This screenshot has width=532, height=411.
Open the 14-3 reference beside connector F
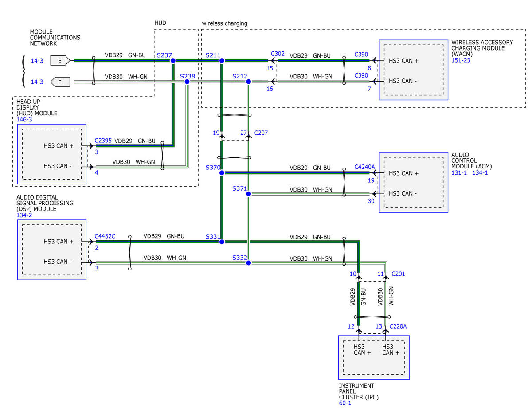[37, 82]
